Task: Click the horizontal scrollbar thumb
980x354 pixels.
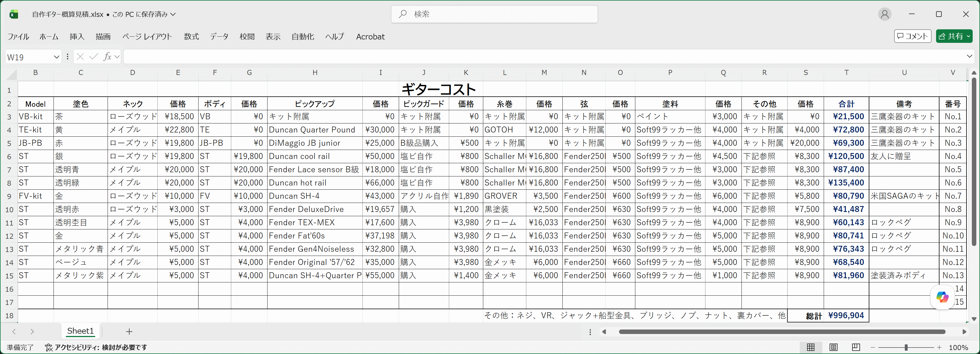Action: click(782, 332)
